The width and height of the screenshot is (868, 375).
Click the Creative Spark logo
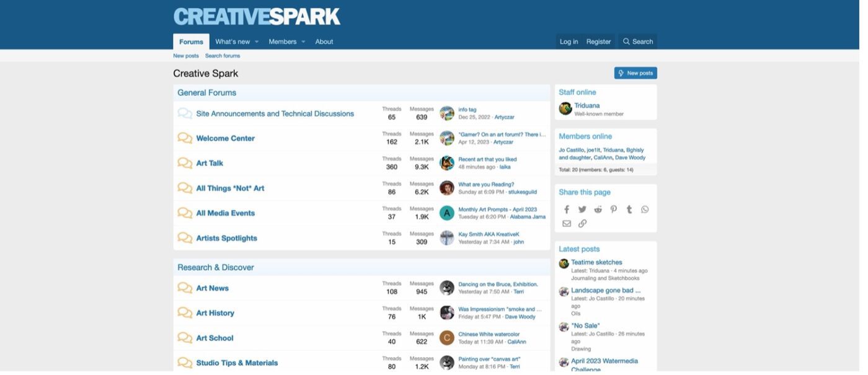[257, 17]
